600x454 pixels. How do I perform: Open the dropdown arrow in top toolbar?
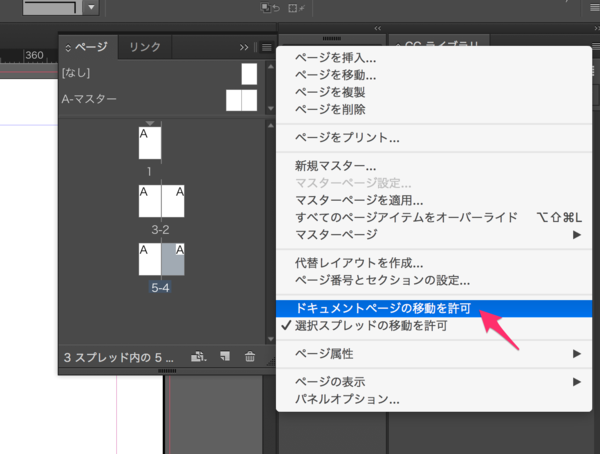91,8
